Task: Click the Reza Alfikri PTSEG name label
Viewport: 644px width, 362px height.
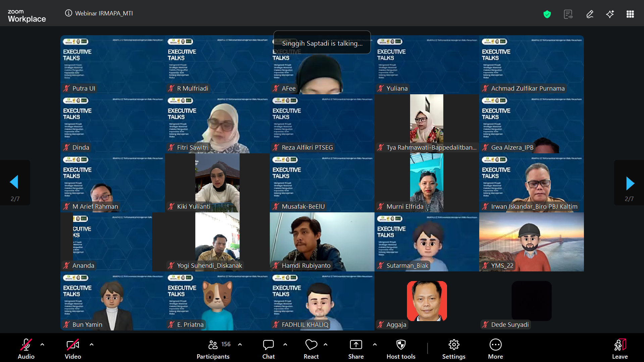Action: [307, 148]
